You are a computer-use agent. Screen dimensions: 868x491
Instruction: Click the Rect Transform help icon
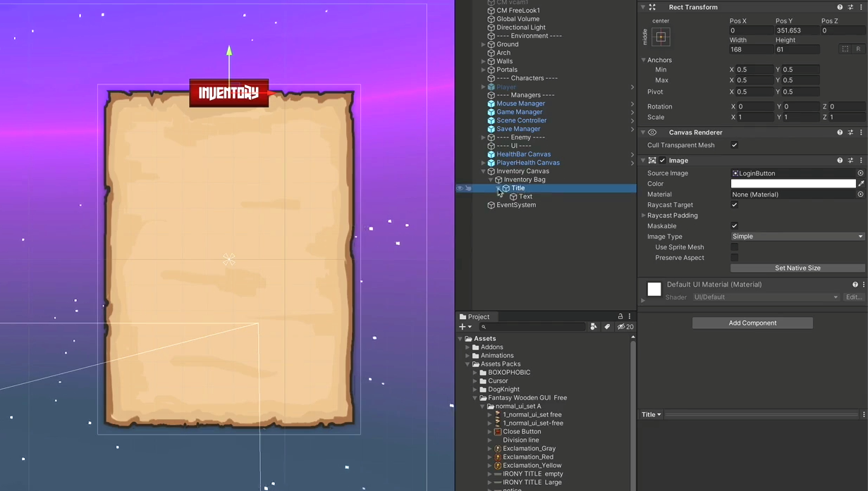pos(838,7)
